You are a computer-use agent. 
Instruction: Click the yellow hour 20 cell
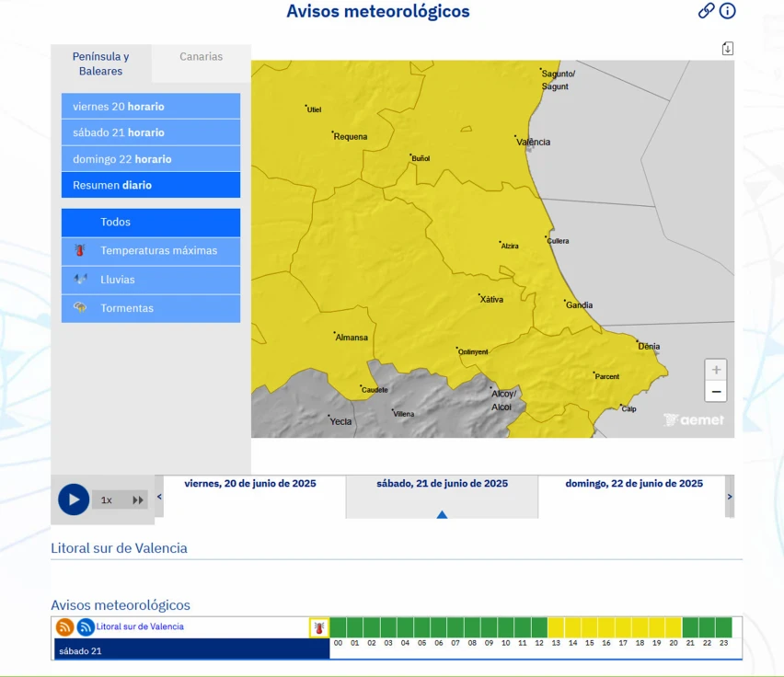pyautogui.click(x=674, y=627)
